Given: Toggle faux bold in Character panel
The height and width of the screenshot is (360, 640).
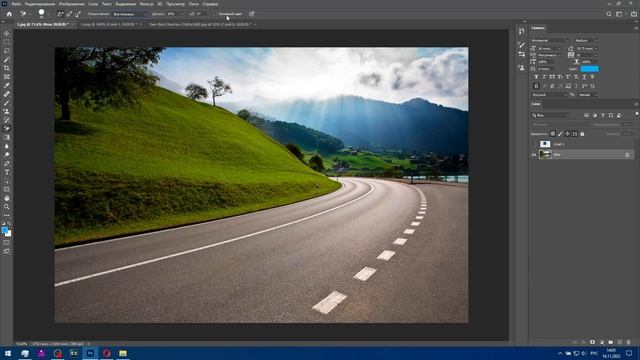Looking at the screenshot, I should click(536, 77).
